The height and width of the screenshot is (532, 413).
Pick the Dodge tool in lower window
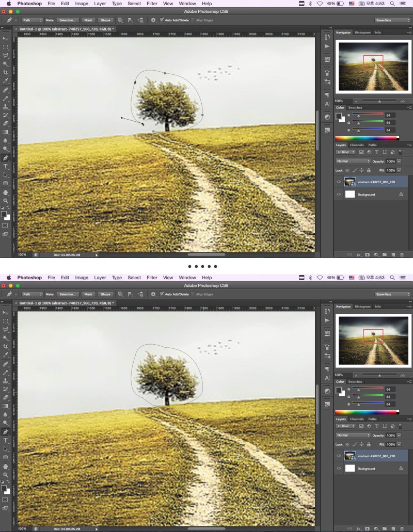[6, 423]
